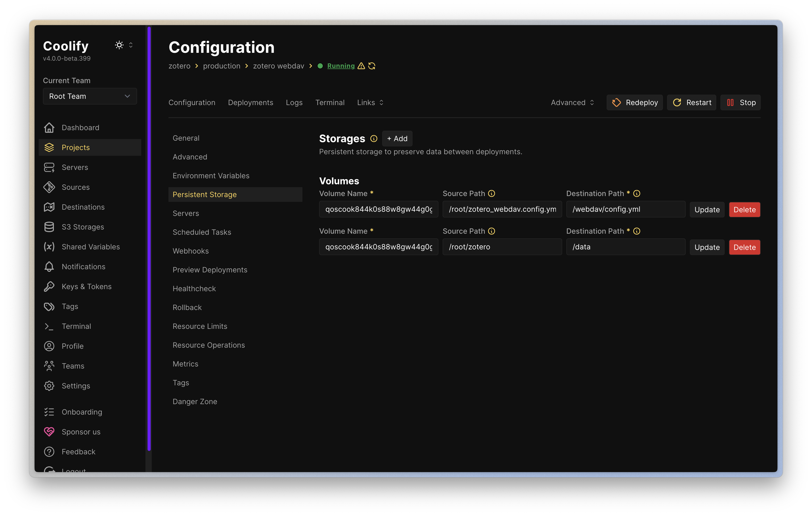
Task: Click the Sponsor us heart icon
Action: [x=49, y=432]
